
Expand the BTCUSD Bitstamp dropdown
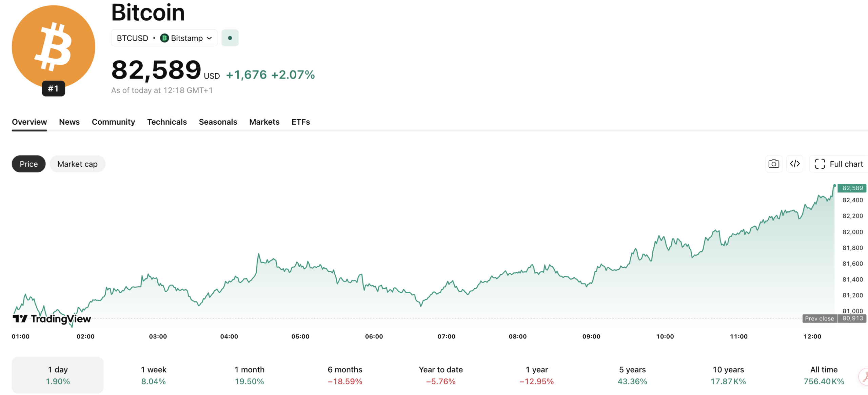pos(164,38)
